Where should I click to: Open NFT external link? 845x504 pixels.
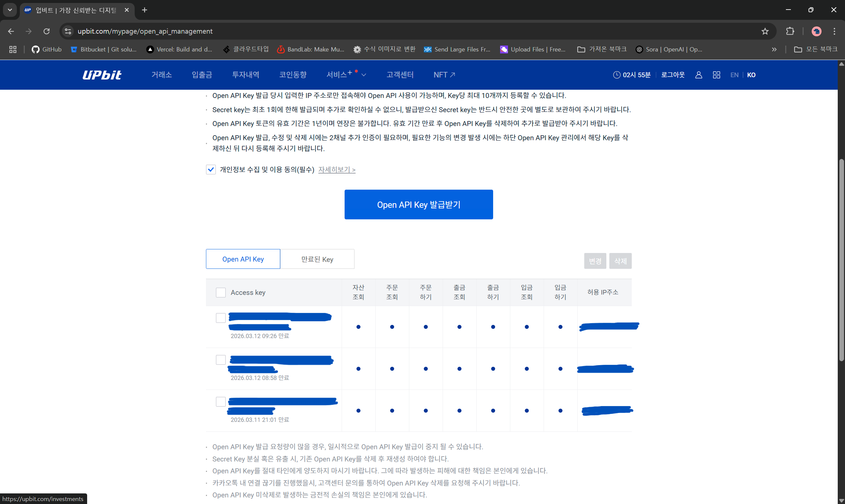[x=444, y=75]
